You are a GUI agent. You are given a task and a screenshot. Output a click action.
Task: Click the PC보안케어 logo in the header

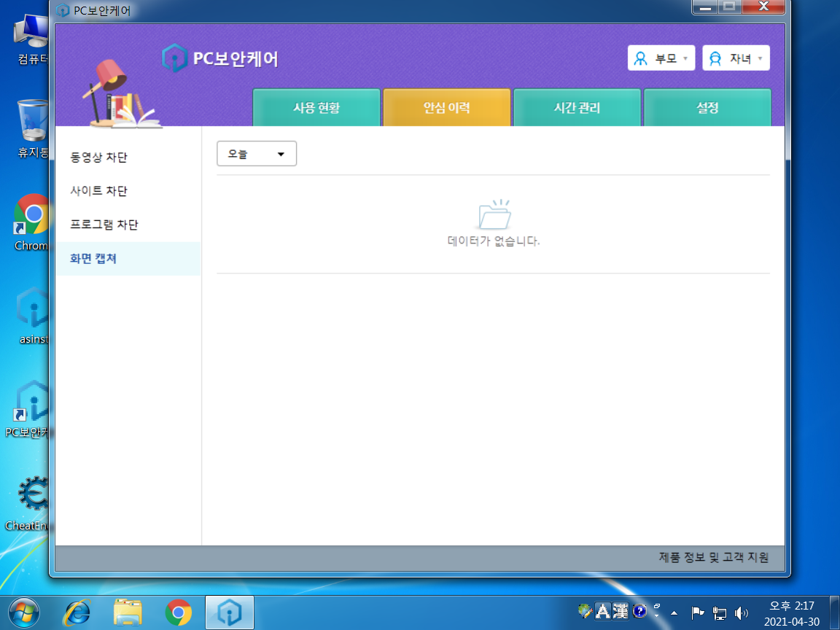click(220, 58)
